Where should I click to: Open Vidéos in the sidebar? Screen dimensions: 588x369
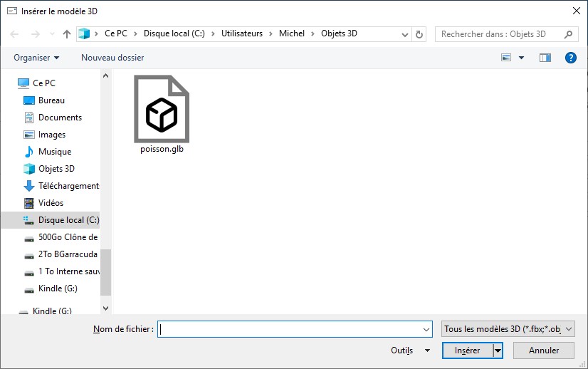[x=51, y=203]
